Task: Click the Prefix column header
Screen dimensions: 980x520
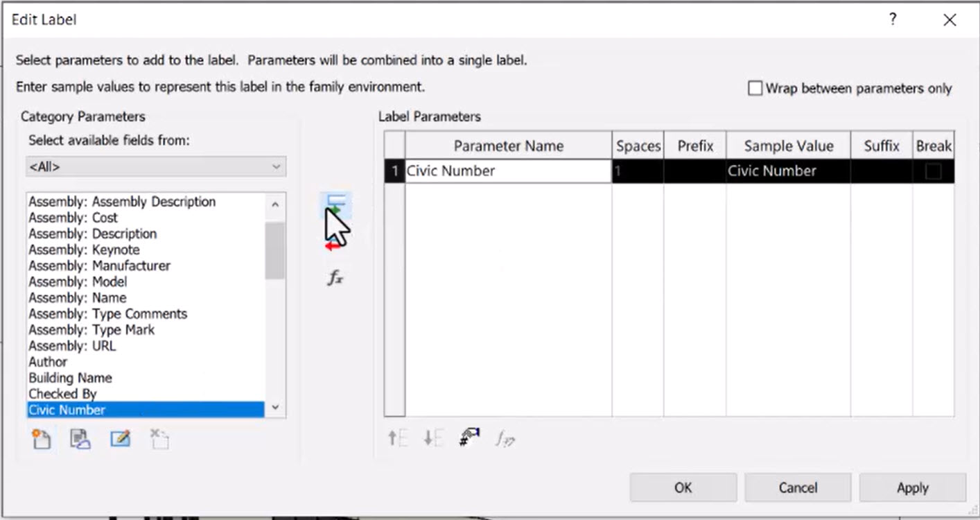Action: 695,146
